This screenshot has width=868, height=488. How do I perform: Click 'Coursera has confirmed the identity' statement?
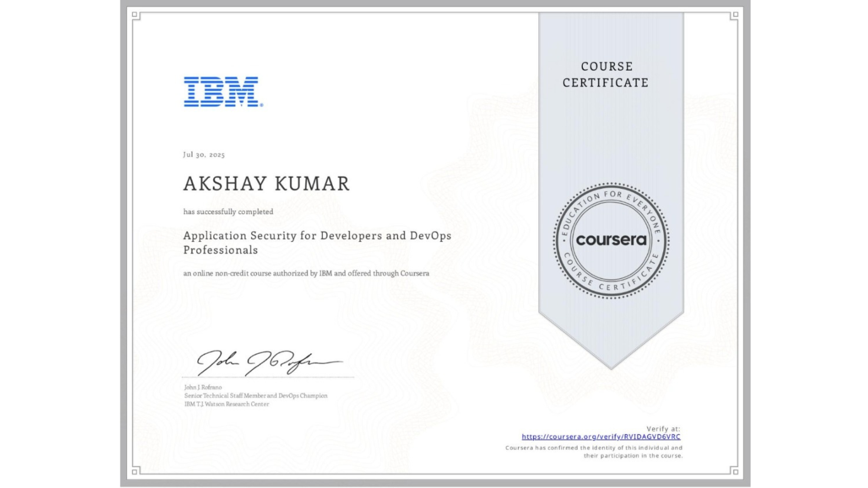594,452
